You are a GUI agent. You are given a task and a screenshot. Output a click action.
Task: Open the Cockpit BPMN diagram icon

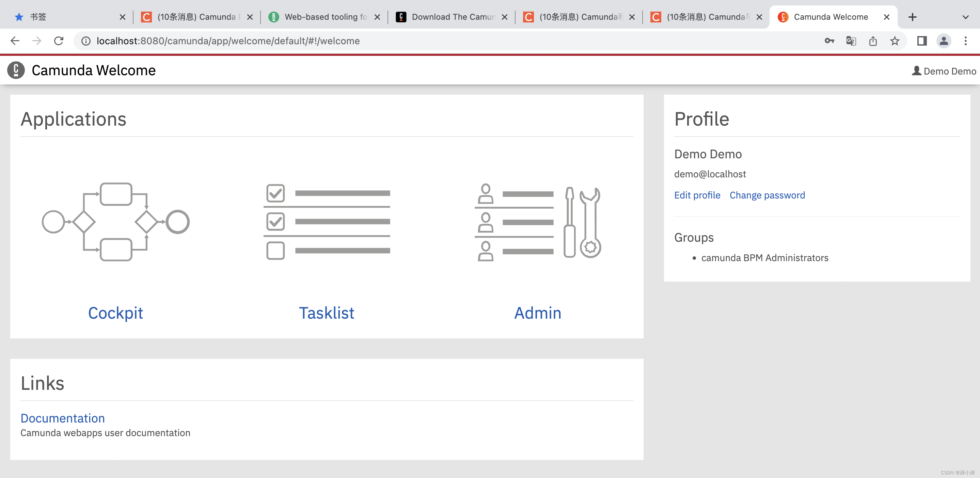coord(116,222)
